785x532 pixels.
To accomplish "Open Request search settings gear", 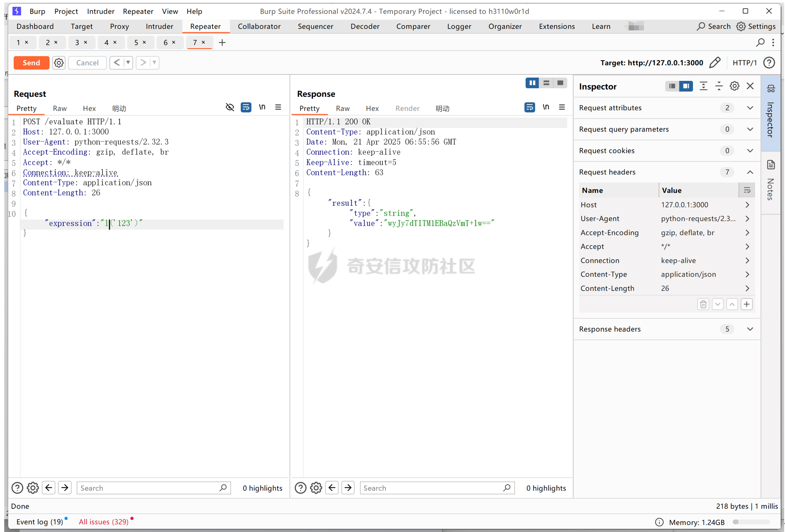I will pyautogui.click(x=33, y=488).
